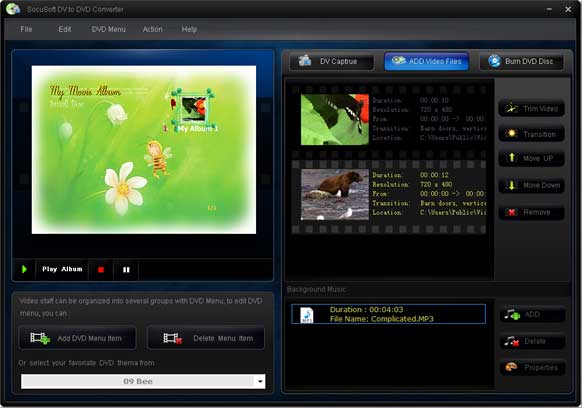Add a background music track
582x408 pixels.
pyautogui.click(x=533, y=314)
